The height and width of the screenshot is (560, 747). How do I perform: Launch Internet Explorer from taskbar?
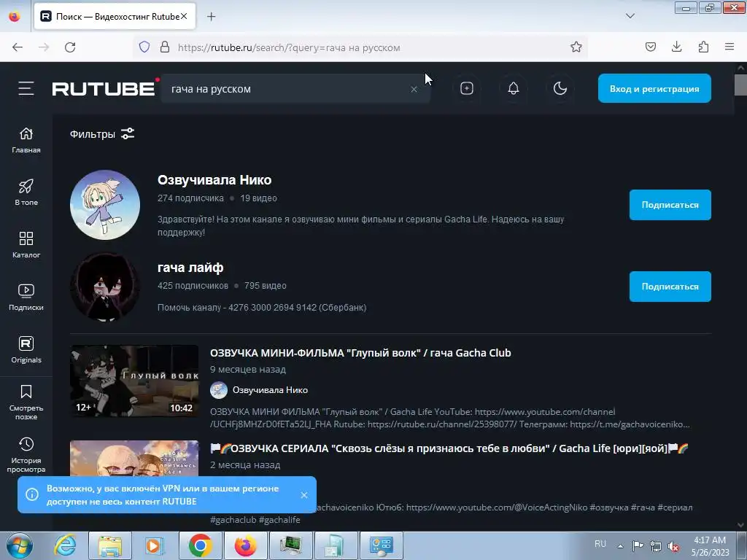tap(65, 545)
